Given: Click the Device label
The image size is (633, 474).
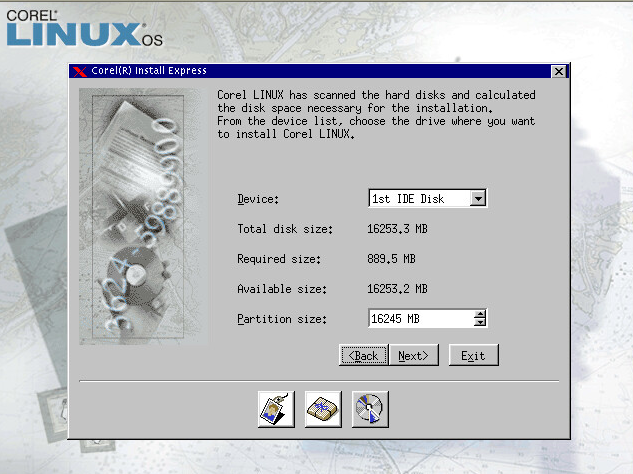Looking at the screenshot, I should point(258,199).
